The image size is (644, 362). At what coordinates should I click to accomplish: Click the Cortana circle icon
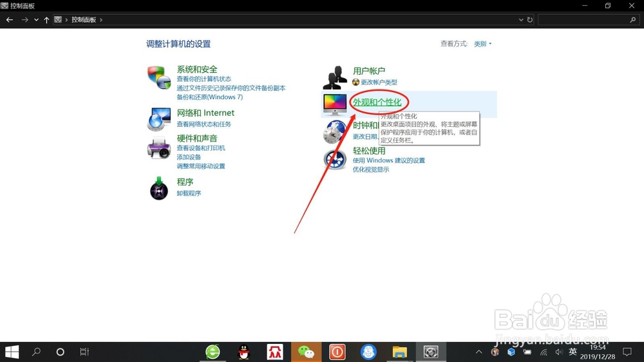(x=60, y=352)
